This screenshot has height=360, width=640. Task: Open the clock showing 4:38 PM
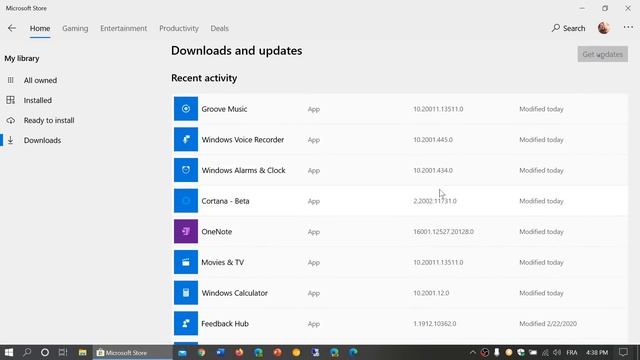(597, 352)
